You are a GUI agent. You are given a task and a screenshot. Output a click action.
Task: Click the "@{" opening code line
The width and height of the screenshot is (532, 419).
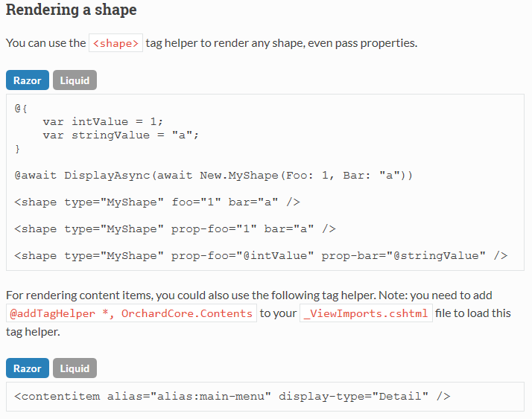(x=21, y=109)
